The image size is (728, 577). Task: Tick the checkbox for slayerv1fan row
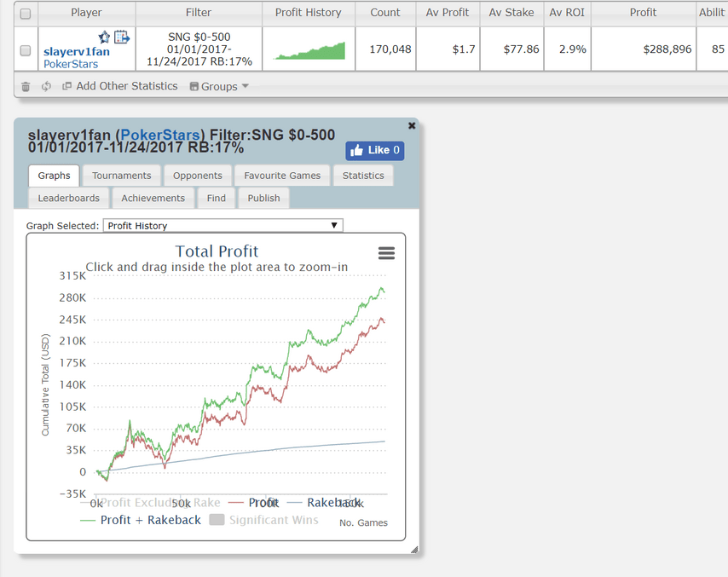[26, 50]
